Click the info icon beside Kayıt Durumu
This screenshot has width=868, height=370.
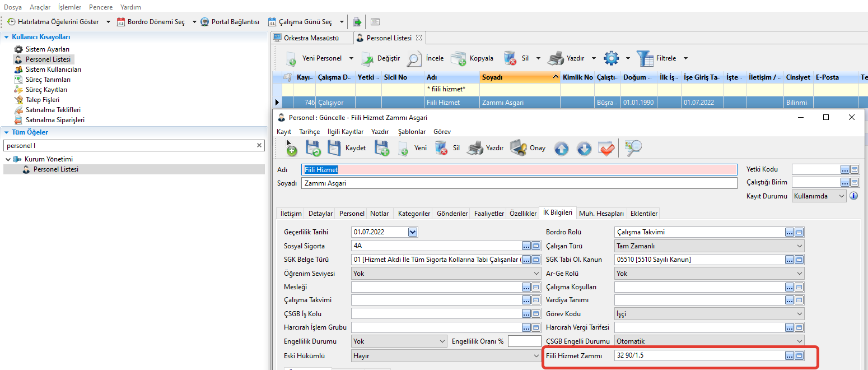[854, 196]
